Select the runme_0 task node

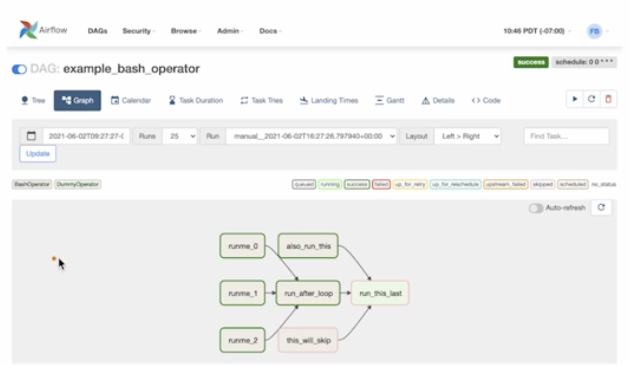click(x=243, y=246)
